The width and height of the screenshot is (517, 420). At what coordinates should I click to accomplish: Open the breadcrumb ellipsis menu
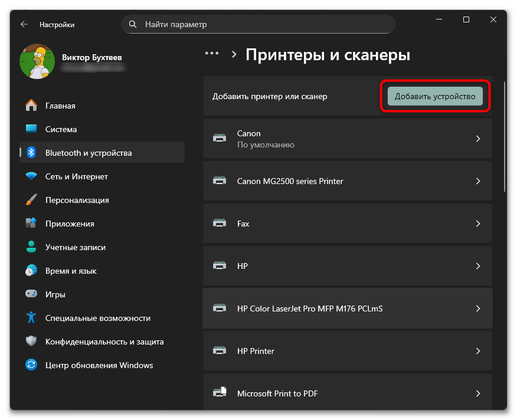click(x=211, y=53)
